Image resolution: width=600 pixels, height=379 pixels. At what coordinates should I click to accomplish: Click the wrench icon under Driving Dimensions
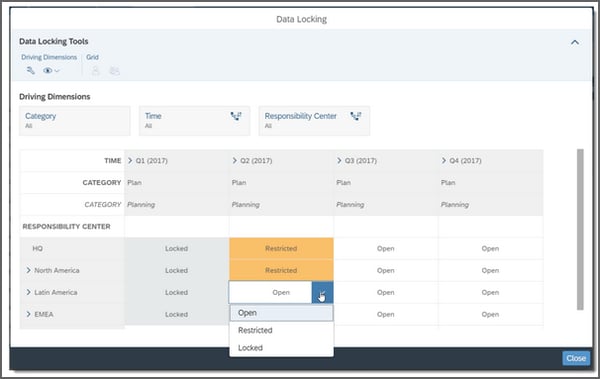point(31,70)
